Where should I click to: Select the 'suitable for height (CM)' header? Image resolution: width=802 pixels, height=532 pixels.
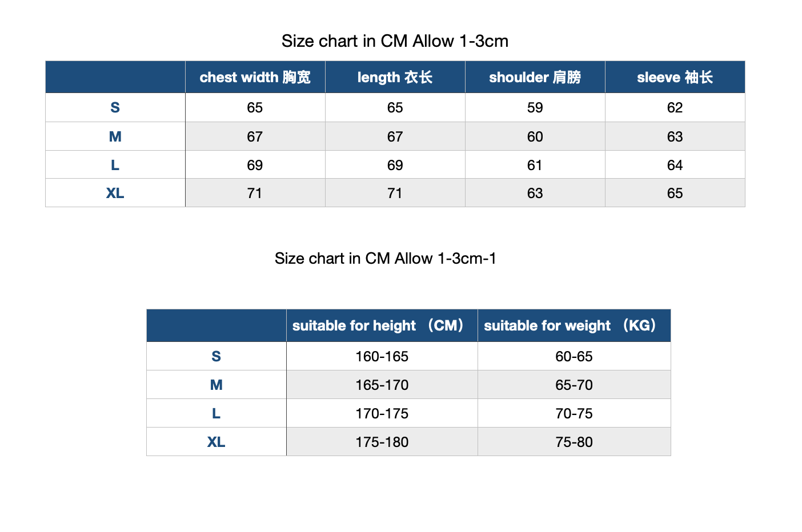(x=382, y=325)
